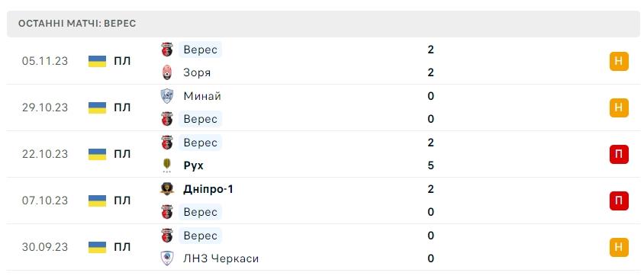Click the Ukraine flag in the 30.09.23 row
Viewport: 644px width, 276px height.
tap(98, 247)
